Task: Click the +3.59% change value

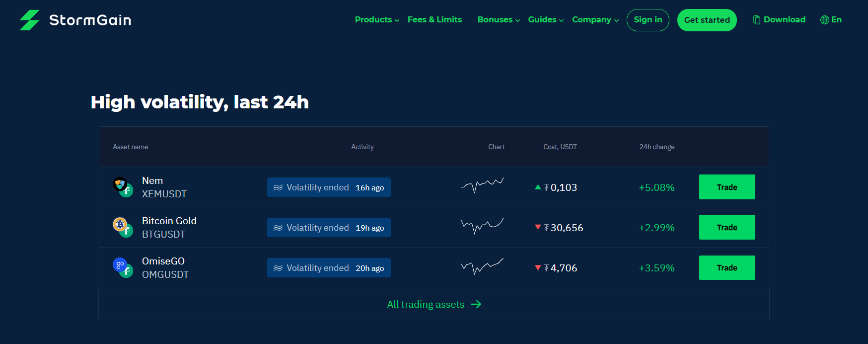Action: [656, 268]
